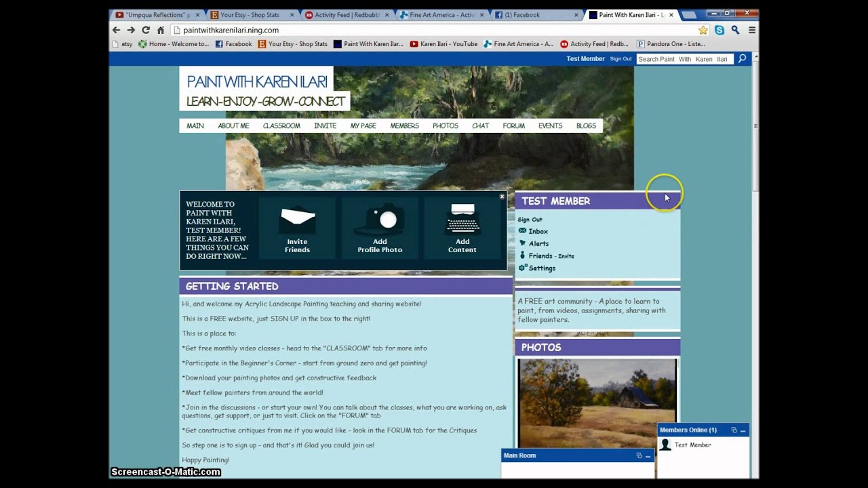Open the Home - Welcome to bookmark

click(174, 44)
